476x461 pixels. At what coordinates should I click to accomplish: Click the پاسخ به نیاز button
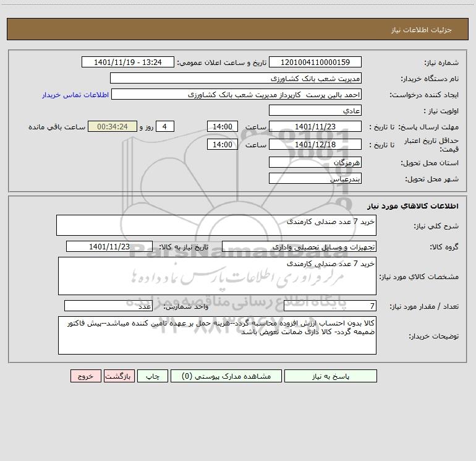pos(331,376)
